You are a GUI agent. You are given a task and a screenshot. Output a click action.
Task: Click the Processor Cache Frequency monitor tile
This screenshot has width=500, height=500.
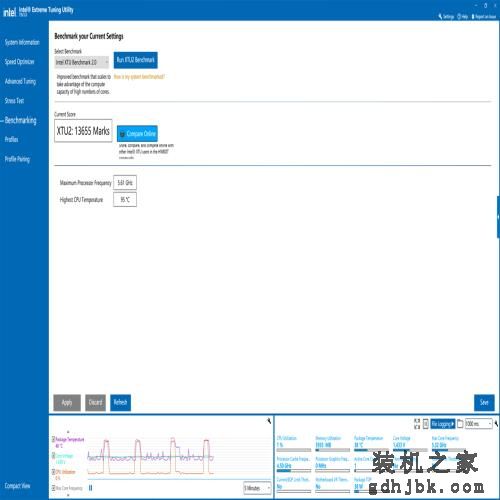pos(294,464)
